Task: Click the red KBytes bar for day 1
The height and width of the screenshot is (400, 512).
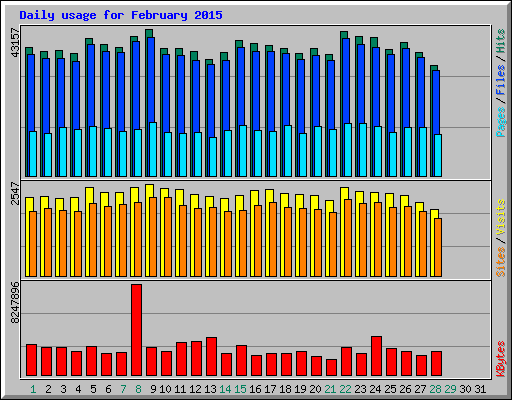Action: (x=31, y=360)
